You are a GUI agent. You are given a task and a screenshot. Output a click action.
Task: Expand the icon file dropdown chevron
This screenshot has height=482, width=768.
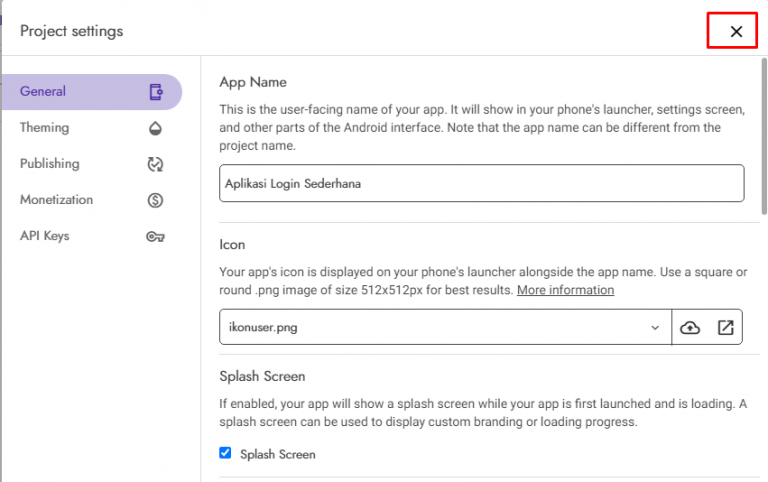[655, 327]
